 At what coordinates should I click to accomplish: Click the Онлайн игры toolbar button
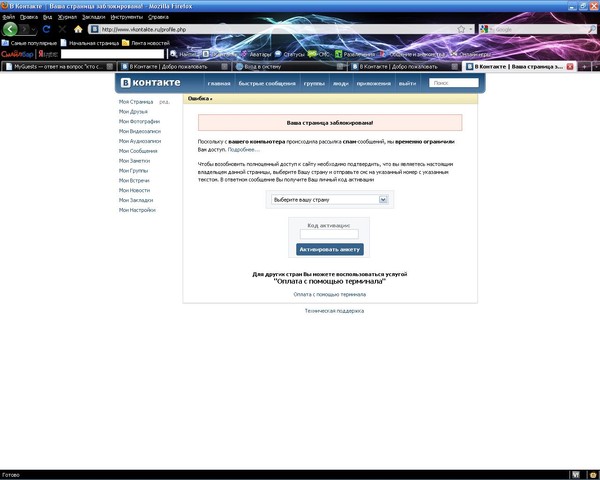click(x=470, y=54)
